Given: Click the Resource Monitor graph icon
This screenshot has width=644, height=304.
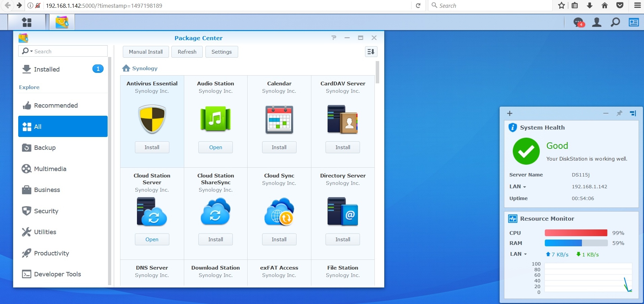Looking at the screenshot, I should (513, 219).
